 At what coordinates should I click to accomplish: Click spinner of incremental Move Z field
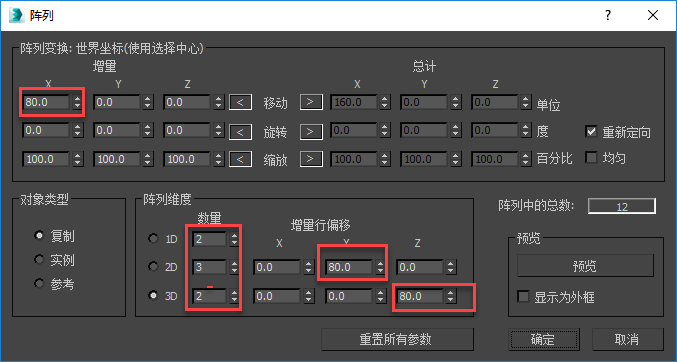point(218,102)
